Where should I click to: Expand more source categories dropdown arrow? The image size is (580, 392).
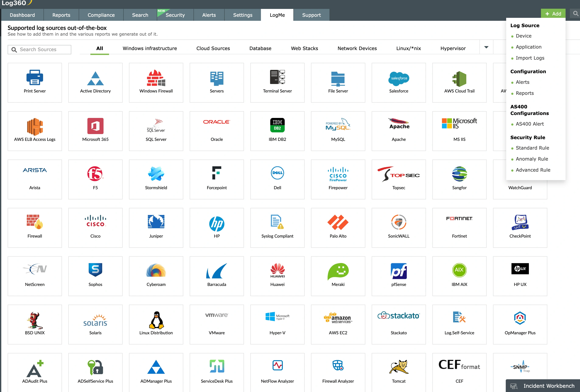(x=486, y=47)
